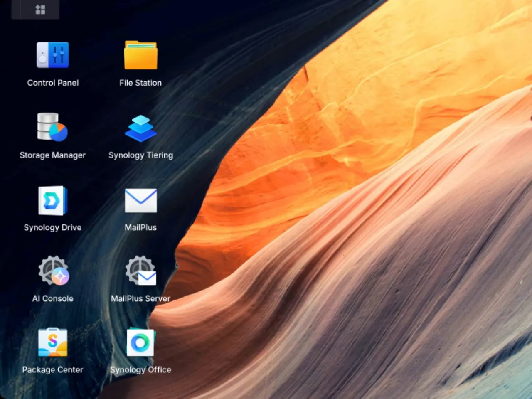Viewport: 532px width, 399px height.
Task: Launch Synology Office icon
Action: [x=140, y=342]
